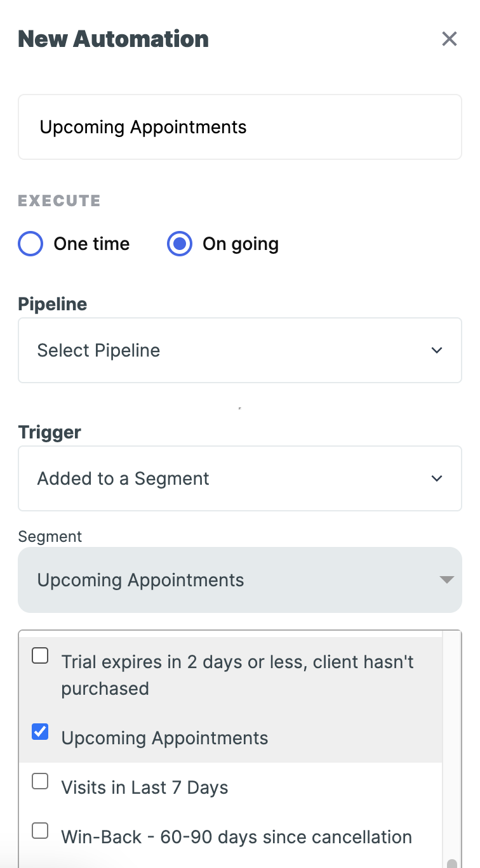Viewport: 480px width, 868px height.
Task: Click the On going label text
Action: pos(240,244)
